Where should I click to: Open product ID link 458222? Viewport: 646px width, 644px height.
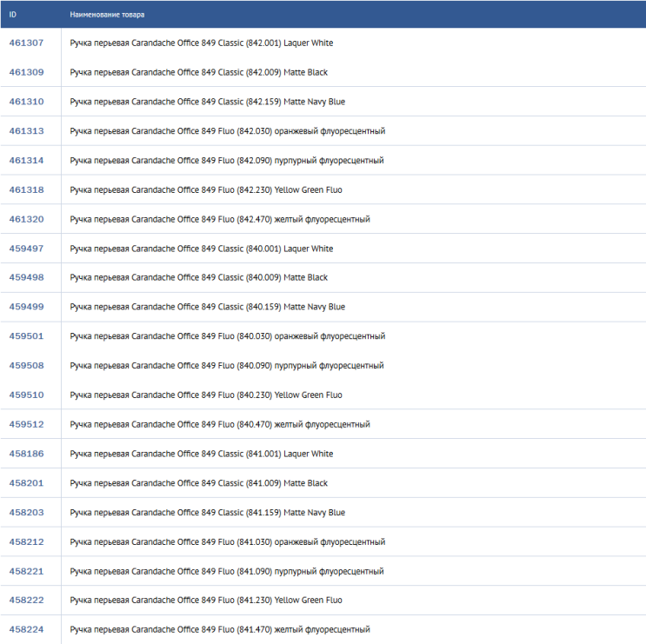pyautogui.click(x=26, y=600)
